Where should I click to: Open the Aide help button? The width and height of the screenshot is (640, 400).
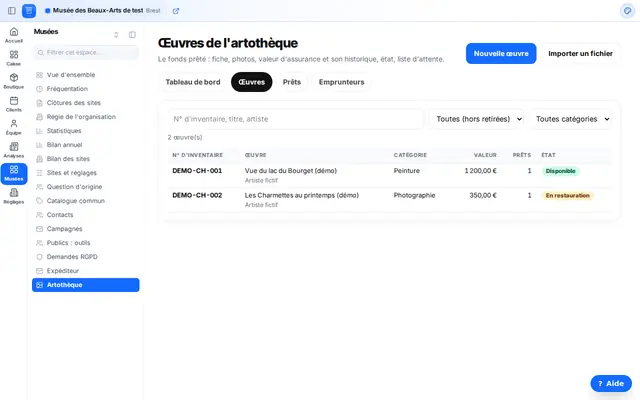(x=611, y=384)
